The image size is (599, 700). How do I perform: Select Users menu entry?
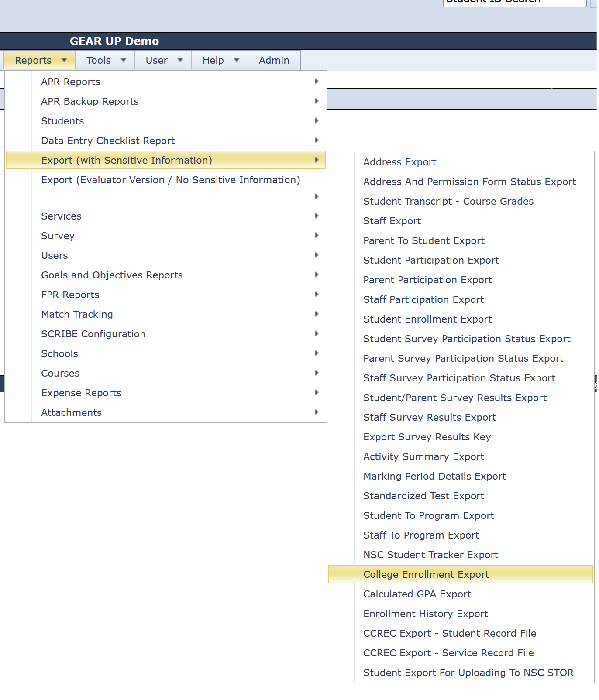point(165,255)
